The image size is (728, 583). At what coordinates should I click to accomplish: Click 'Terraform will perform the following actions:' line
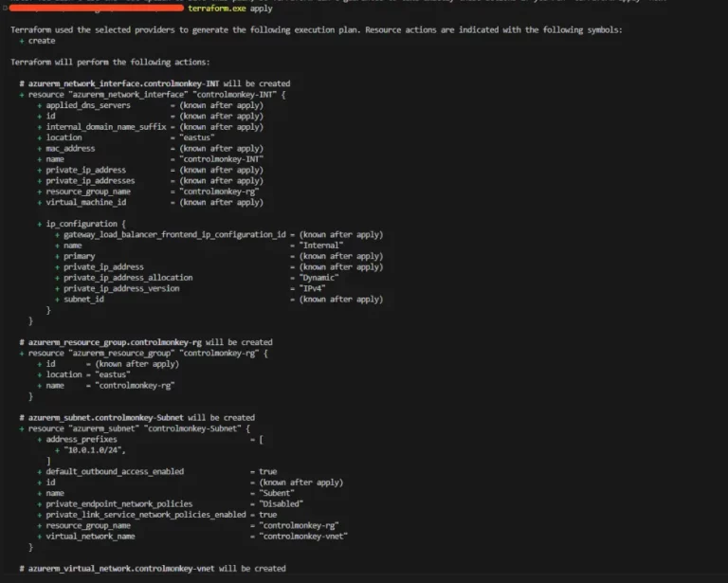[110, 63]
